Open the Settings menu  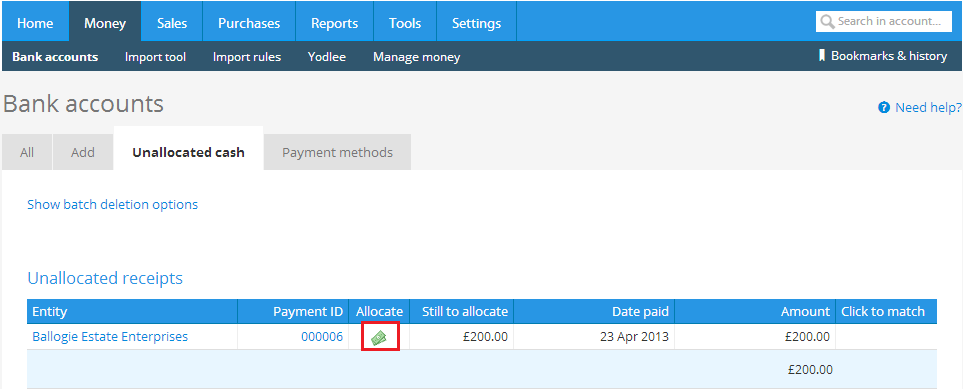(x=477, y=23)
